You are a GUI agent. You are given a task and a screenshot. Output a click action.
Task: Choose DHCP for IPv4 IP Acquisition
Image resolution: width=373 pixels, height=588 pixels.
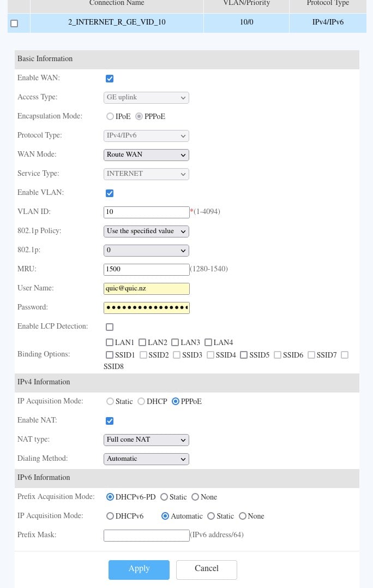141,402
